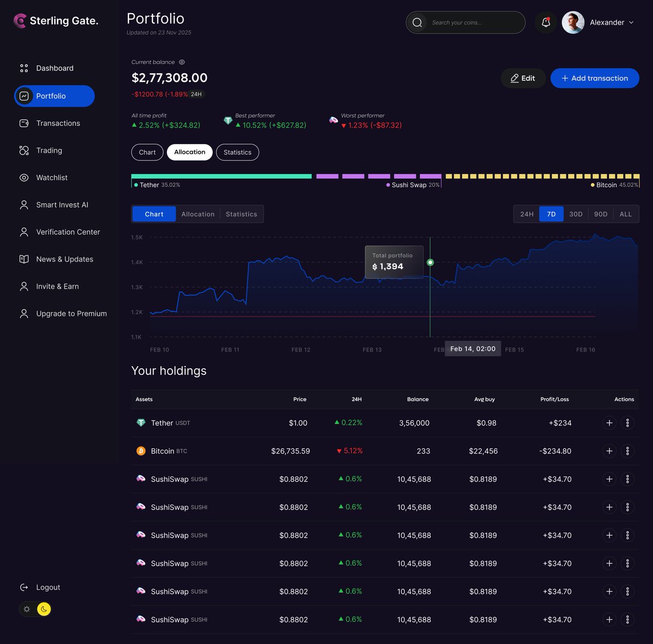653x644 pixels.
Task: Click the Best performer Tether icon
Action: (x=228, y=120)
